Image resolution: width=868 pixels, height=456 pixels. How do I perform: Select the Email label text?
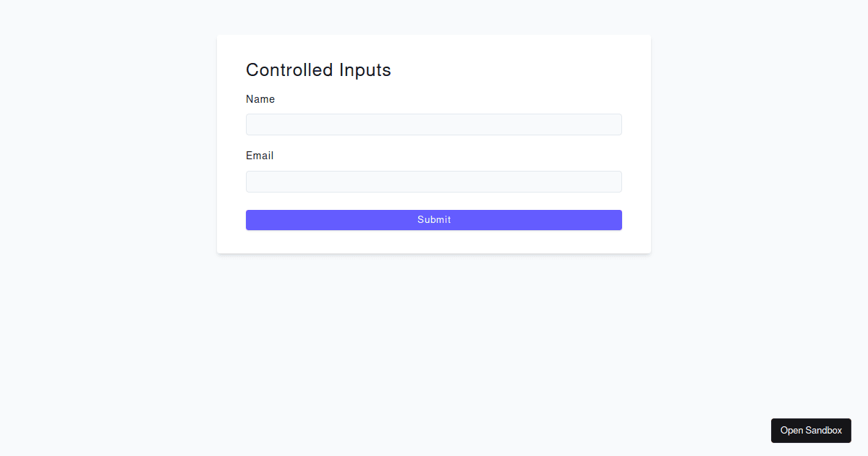click(x=260, y=156)
